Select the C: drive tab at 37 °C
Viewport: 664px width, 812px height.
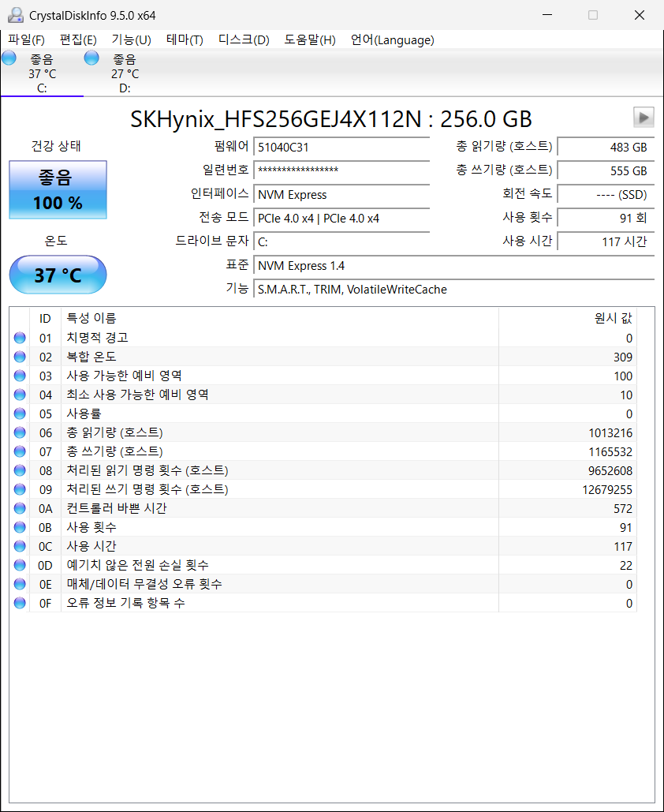click(42, 73)
